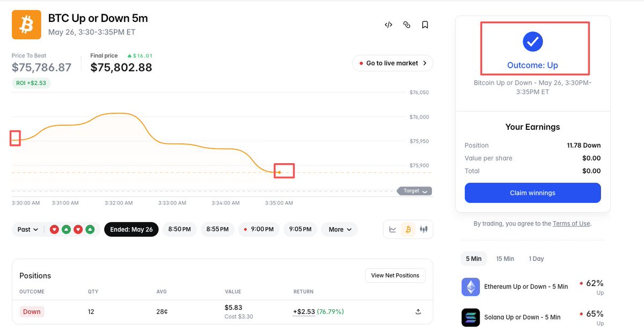Click the 3:32:00 AM x-axis label

119,203
